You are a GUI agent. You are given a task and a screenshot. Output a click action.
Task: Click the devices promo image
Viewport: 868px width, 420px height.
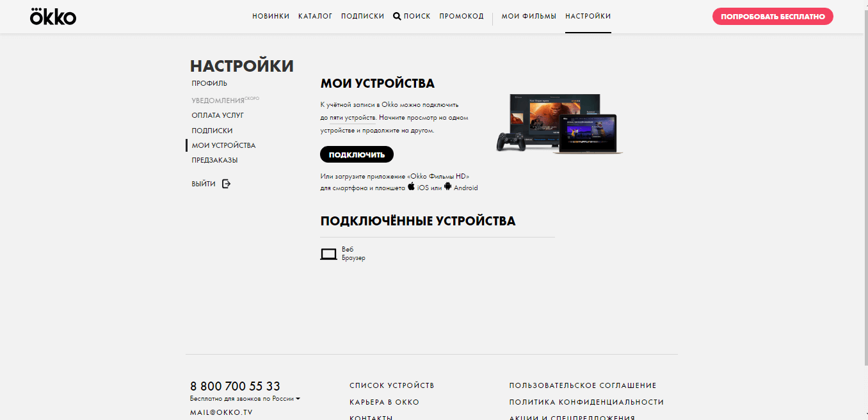[559, 124]
